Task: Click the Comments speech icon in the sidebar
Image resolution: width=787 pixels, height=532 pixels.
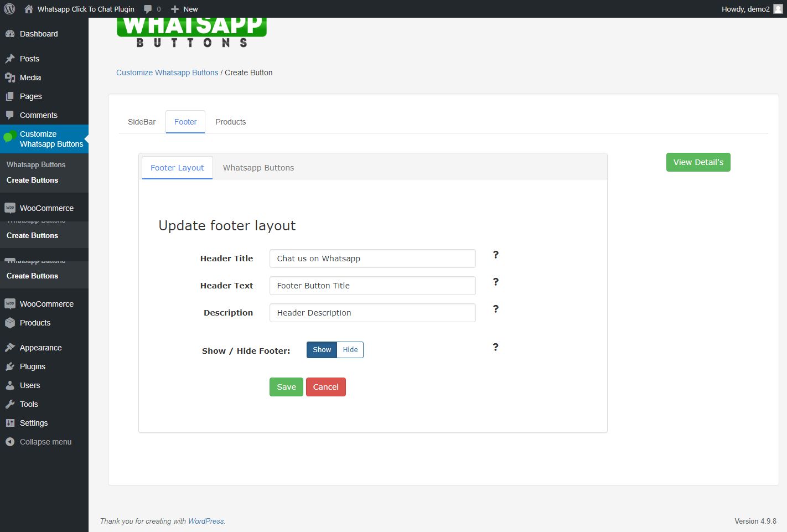Action: point(10,115)
